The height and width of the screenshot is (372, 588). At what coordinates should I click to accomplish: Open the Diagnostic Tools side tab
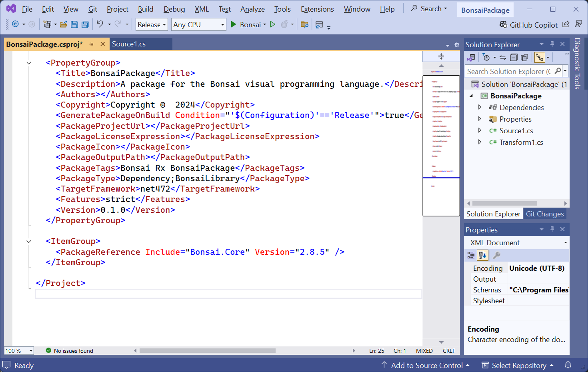tap(577, 64)
